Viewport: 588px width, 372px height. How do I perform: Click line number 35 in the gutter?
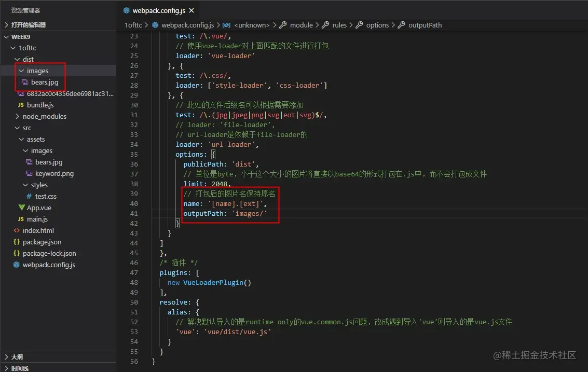click(134, 154)
